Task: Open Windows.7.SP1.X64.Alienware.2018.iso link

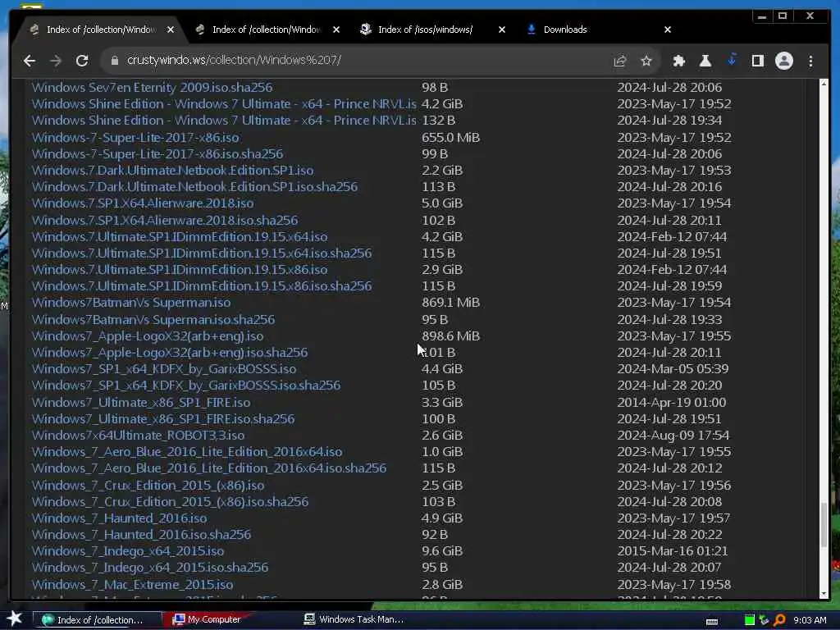Action: click(x=143, y=203)
